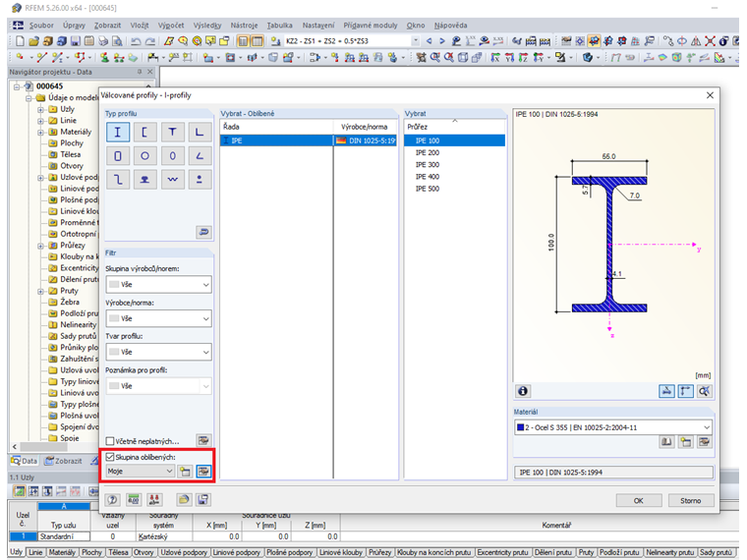Open the Materiál dropdown Ocel S 355
The image size is (747, 560).
(x=613, y=427)
